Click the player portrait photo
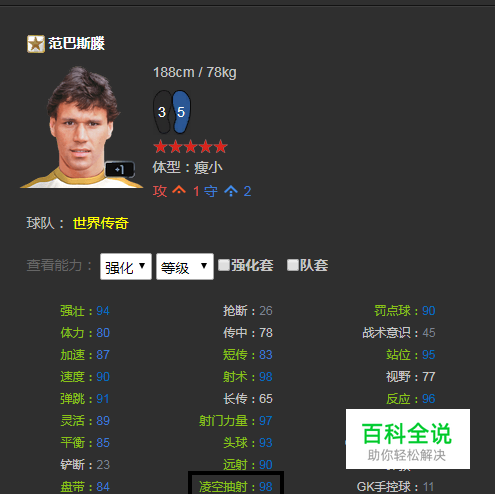Viewport: 495px width, 494px height. 81,127
